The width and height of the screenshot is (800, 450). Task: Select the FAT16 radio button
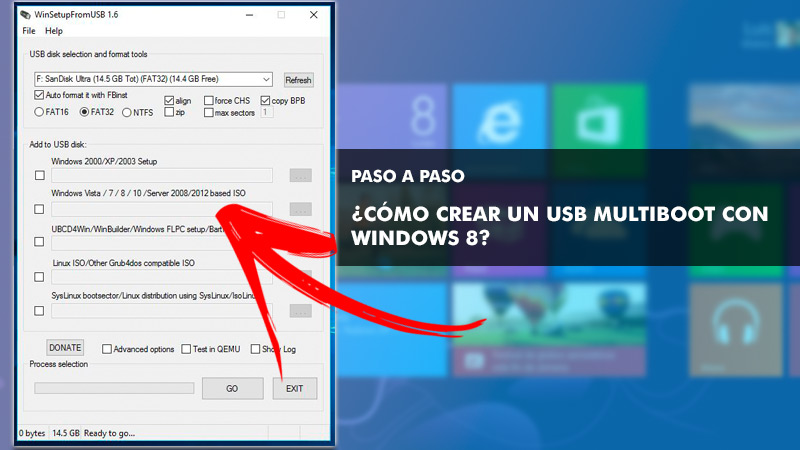coord(39,112)
